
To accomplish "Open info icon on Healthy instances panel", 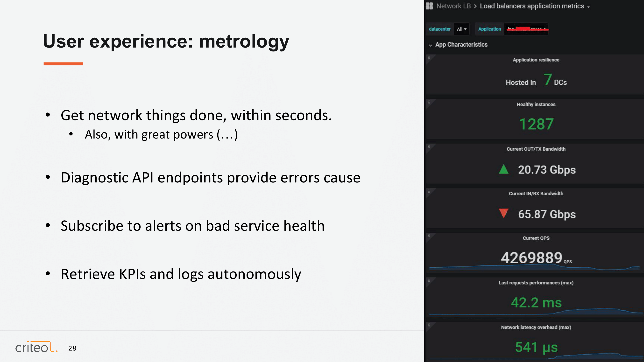I will (x=429, y=102).
